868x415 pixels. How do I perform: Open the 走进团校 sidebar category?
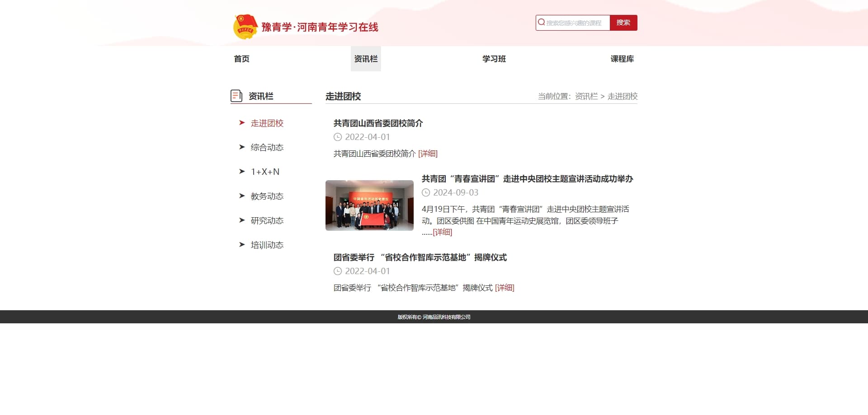click(267, 123)
